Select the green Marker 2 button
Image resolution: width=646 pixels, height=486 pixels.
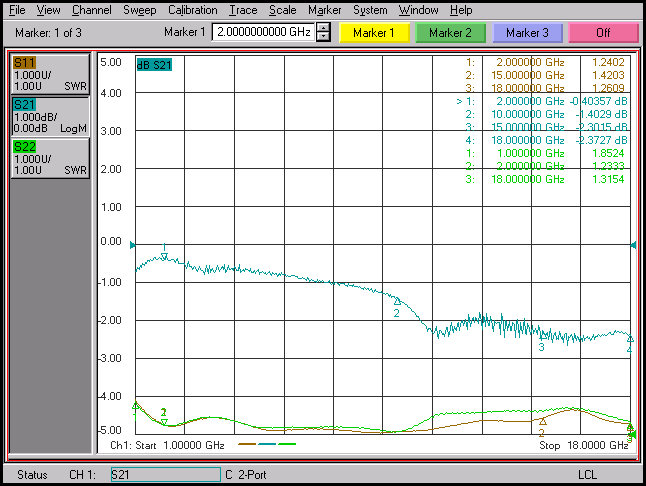click(450, 32)
